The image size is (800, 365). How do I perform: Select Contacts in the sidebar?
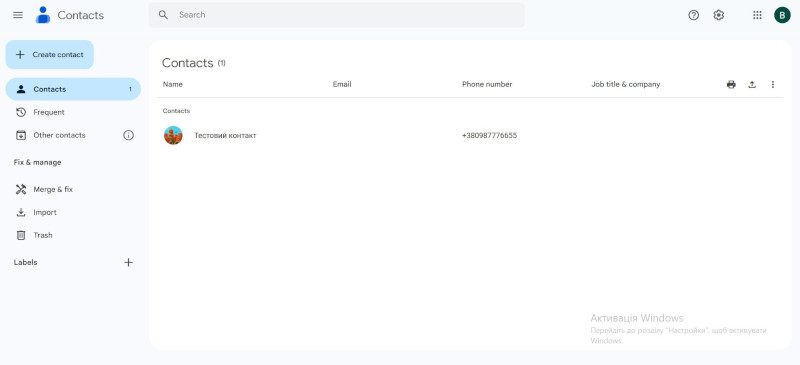pos(73,89)
